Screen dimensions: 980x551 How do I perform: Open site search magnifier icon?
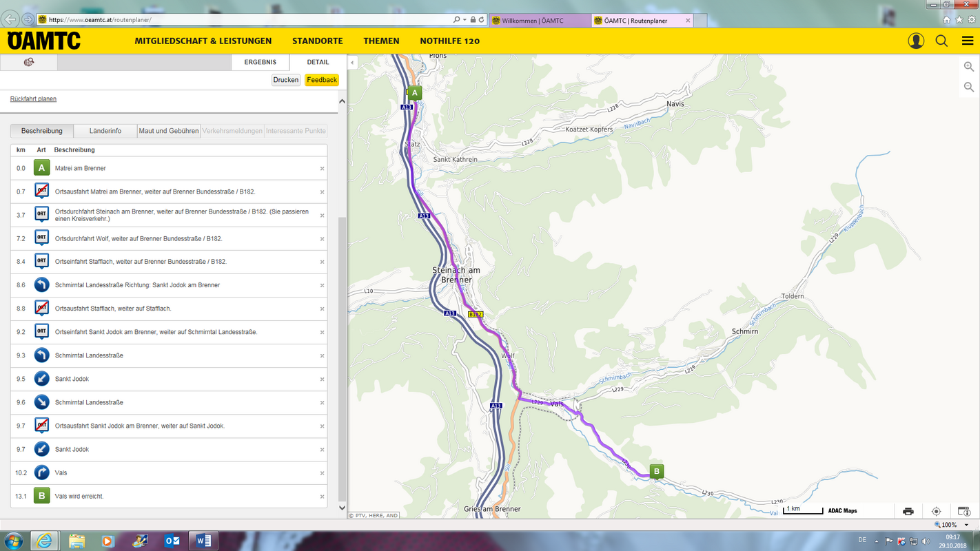(x=941, y=41)
